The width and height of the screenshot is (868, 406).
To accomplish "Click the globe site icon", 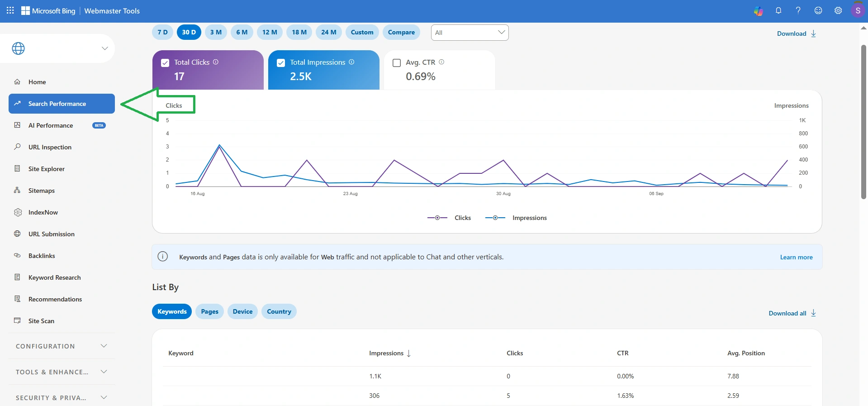I will click(x=19, y=48).
